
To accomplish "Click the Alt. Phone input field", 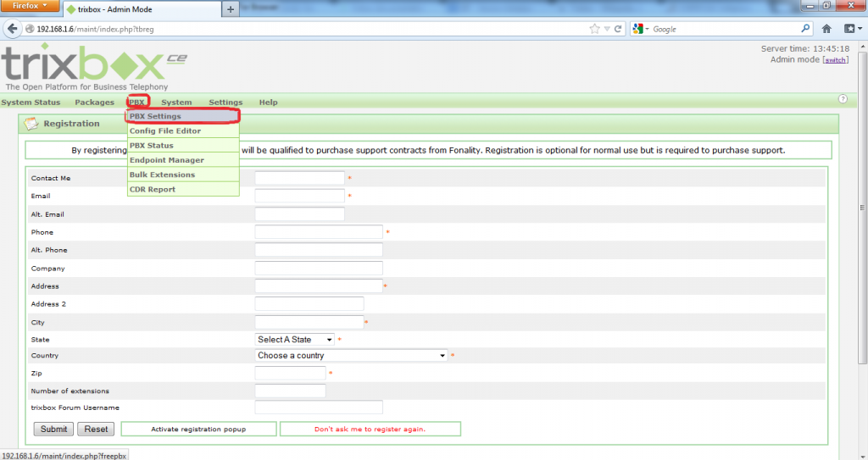I will point(319,250).
